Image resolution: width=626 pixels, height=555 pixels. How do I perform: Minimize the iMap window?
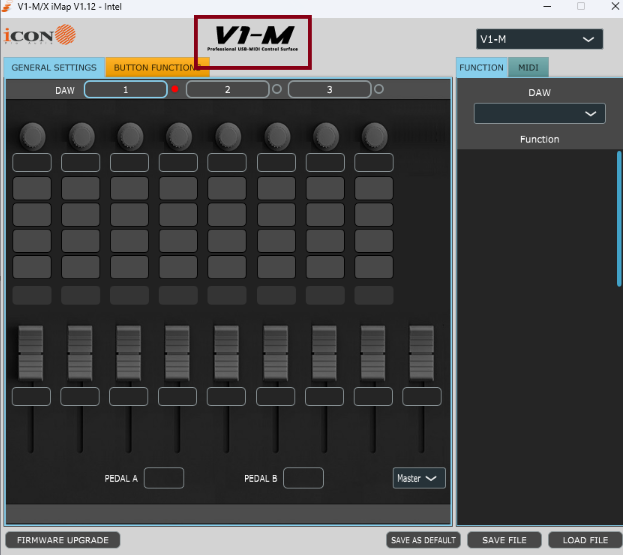[547, 6]
